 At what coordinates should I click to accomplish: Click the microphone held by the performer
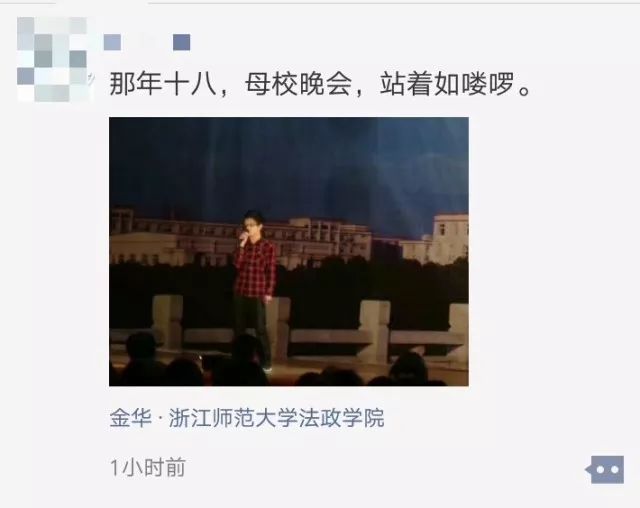(244, 238)
